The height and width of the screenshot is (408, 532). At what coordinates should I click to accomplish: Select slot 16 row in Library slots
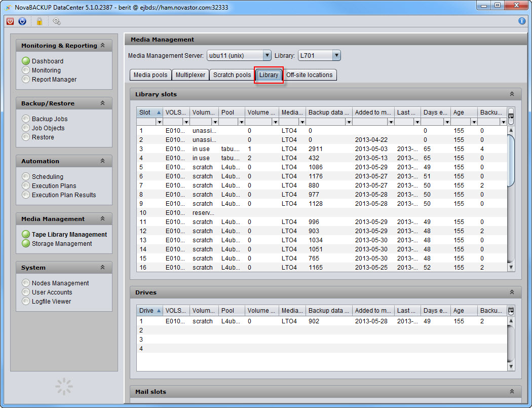tap(322, 268)
